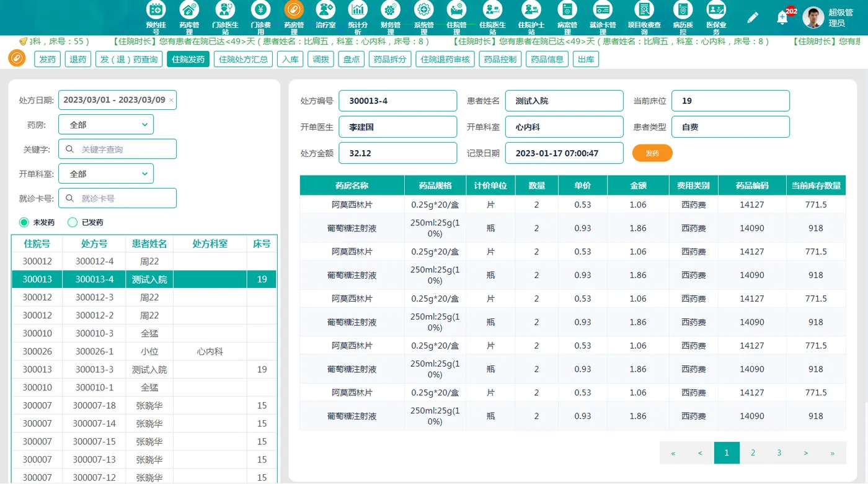Clear the 处方日期 range with the x icon
The width and height of the screenshot is (868, 484).
tap(171, 100)
